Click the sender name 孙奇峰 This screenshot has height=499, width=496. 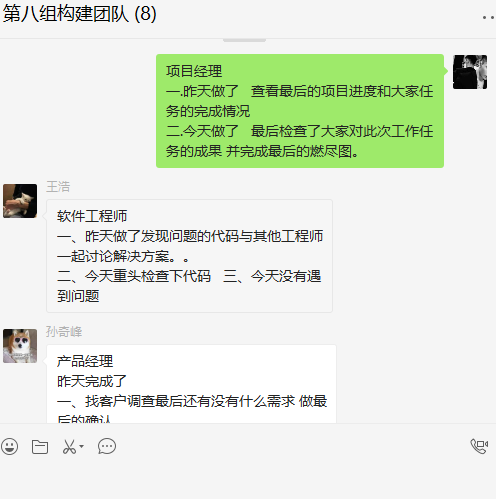point(64,332)
